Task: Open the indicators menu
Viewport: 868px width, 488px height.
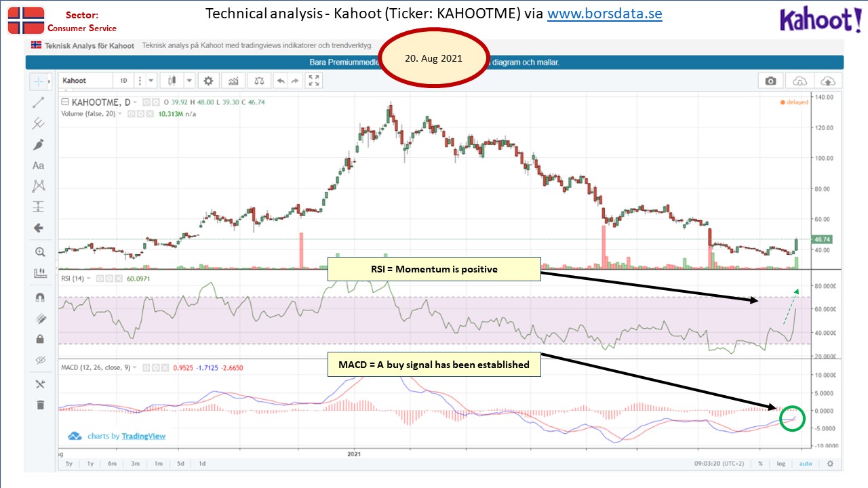Action: pyautogui.click(x=234, y=81)
